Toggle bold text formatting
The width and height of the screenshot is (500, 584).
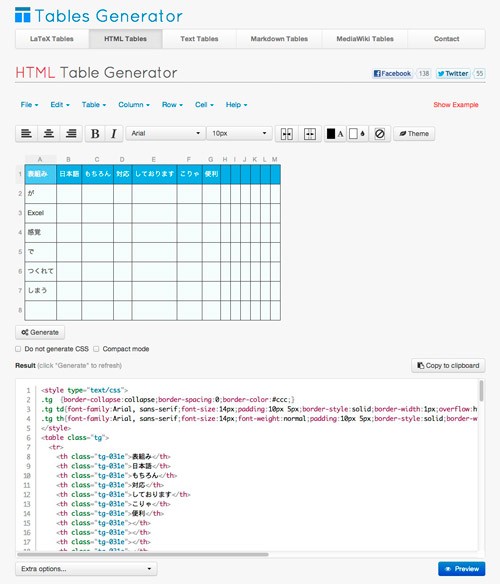pos(95,133)
